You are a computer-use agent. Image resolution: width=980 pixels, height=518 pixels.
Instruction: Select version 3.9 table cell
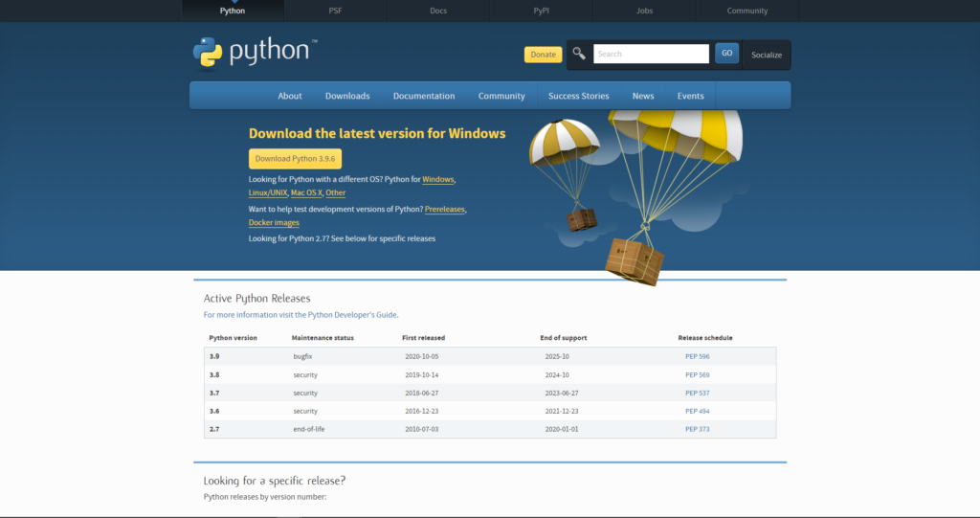[x=214, y=356]
